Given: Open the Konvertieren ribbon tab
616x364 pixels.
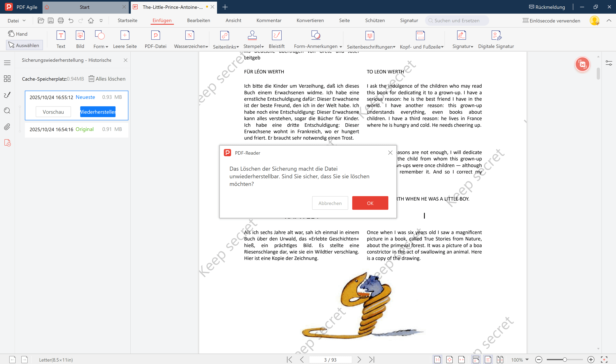Looking at the screenshot, I should (310, 21).
